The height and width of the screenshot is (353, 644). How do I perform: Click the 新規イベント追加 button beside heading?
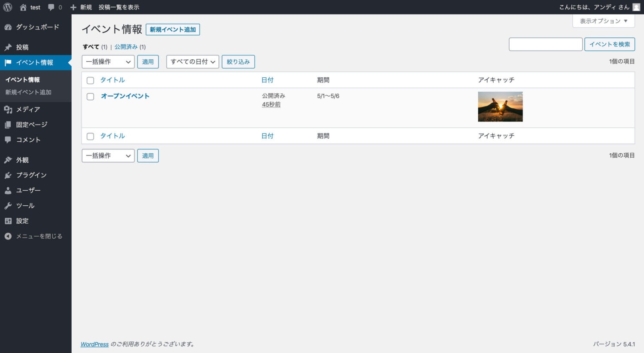pos(173,30)
